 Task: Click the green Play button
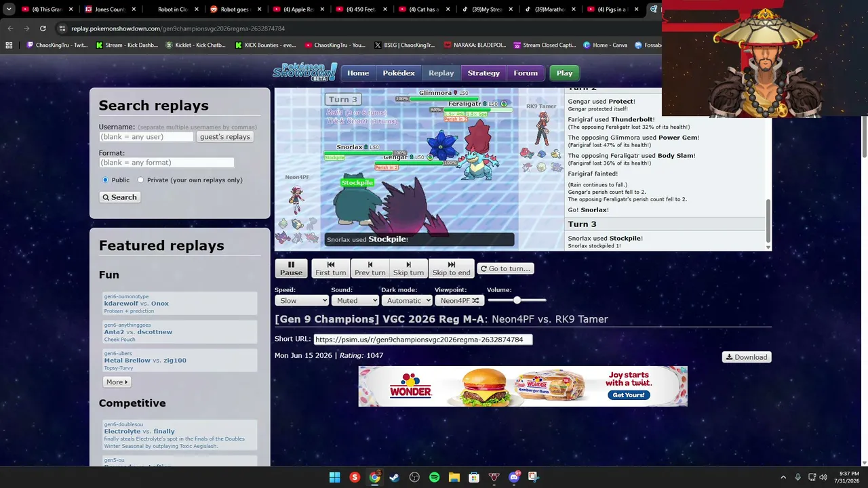pos(564,73)
